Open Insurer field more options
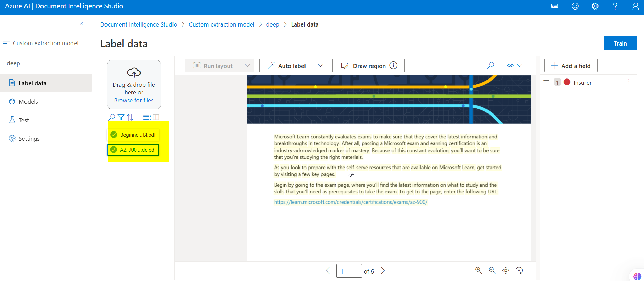Viewport: 644px width, 281px height. 629,82
